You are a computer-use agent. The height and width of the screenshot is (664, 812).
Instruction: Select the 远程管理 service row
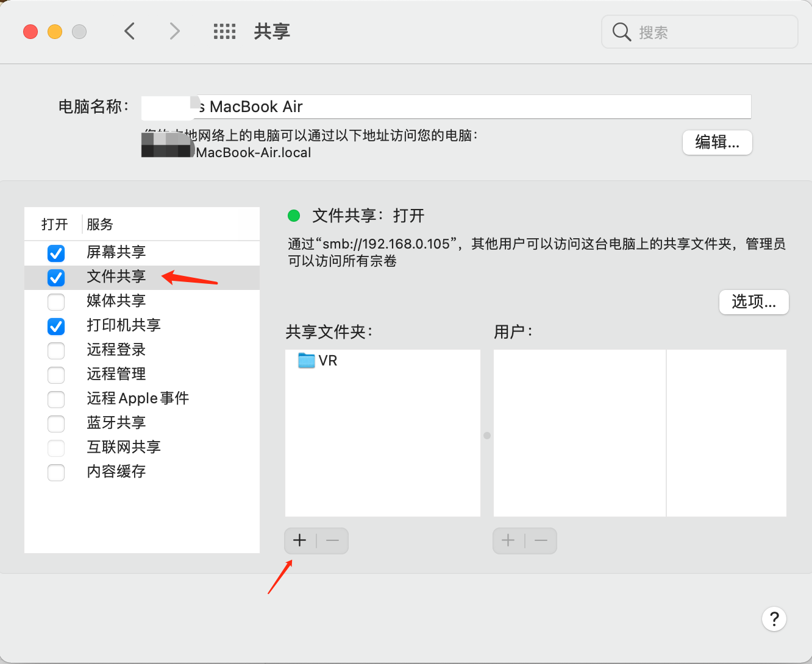point(142,375)
